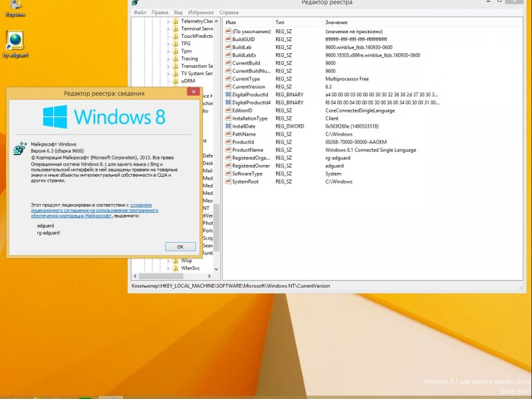
Task: Click the (По умолчанию) value icon
Action: point(228,31)
